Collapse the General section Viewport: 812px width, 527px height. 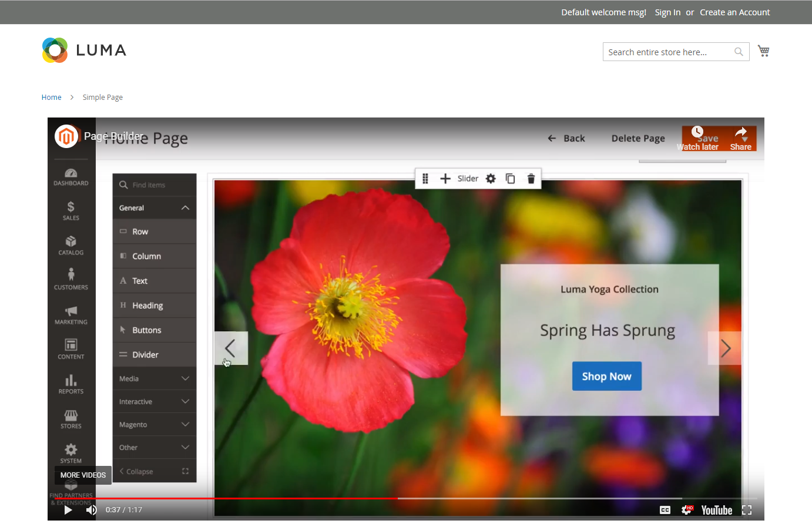[155, 208]
